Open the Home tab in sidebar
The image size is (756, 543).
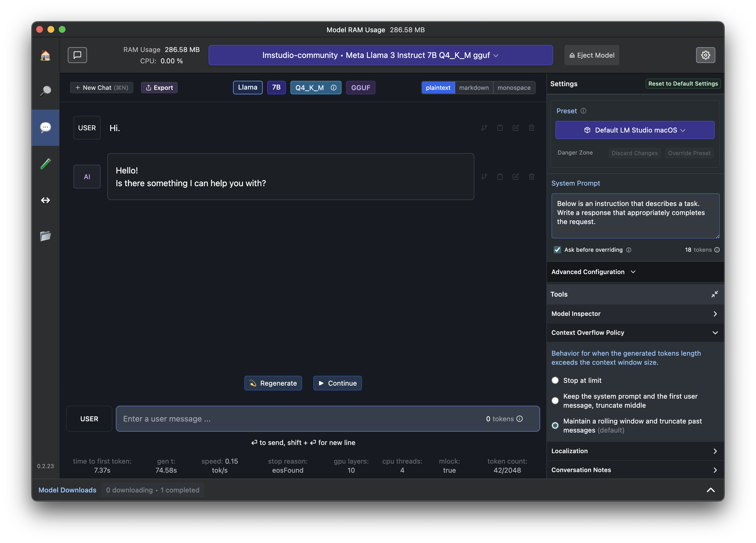45,55
